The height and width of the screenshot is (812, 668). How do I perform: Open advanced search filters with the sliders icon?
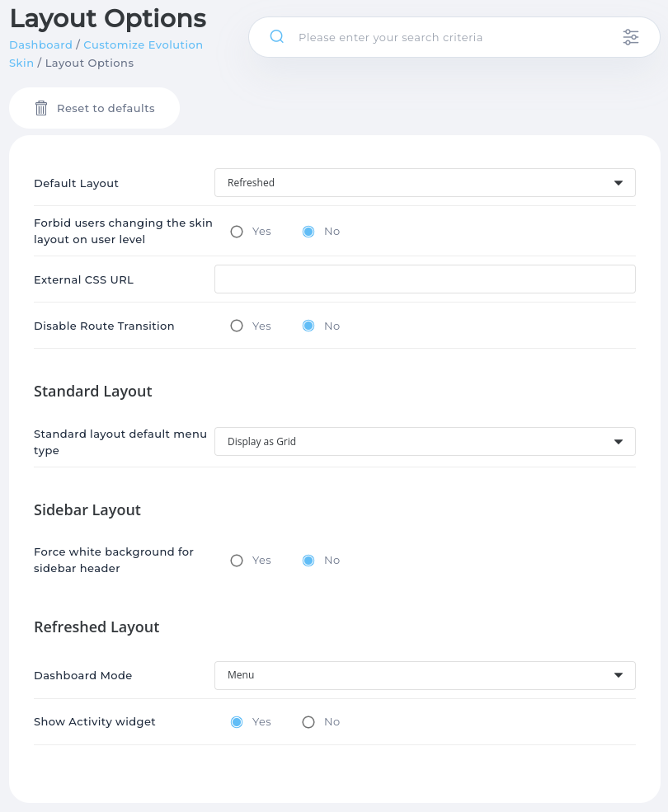(631, 37)
